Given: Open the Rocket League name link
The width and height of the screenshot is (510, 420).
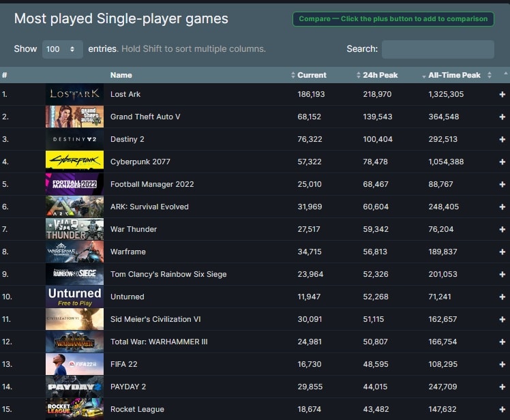Looking at the screenshot, I should click(137, 409).
